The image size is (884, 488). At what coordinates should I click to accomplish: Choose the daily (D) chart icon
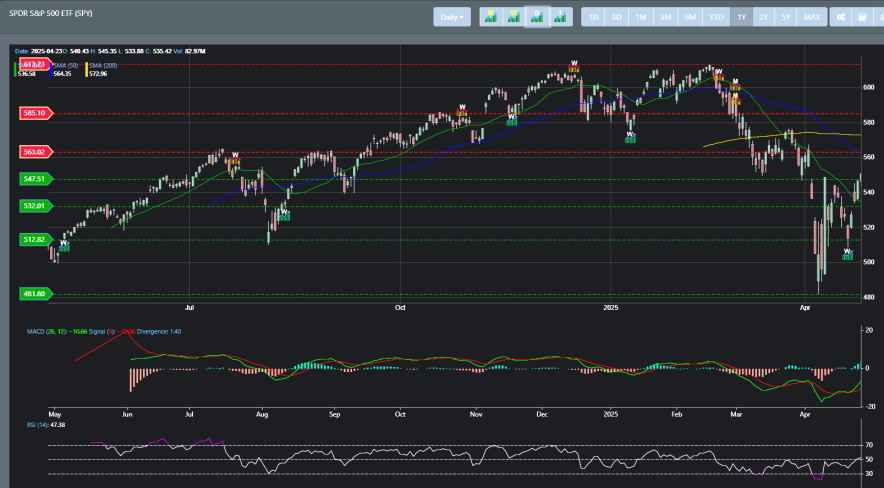click(537, 17)
